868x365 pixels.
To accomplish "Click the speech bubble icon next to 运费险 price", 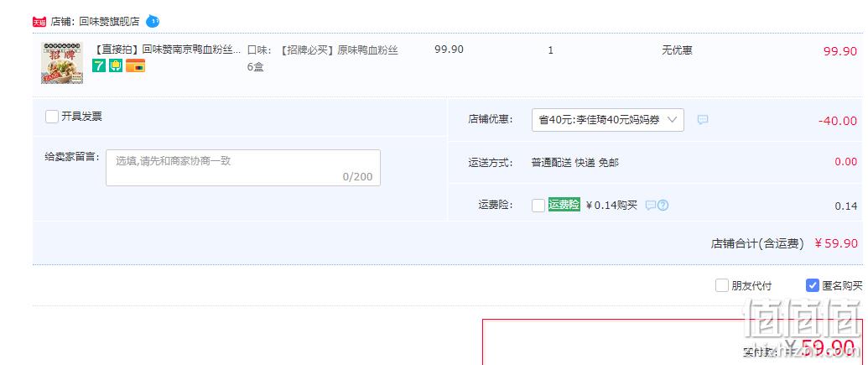I will [x=651, y=206].
